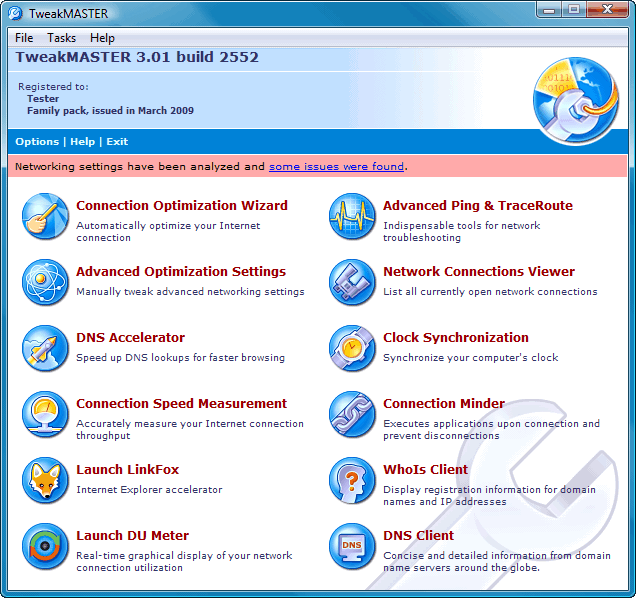Click the Advanced Optimization Settings atom icon

[45, 282]
